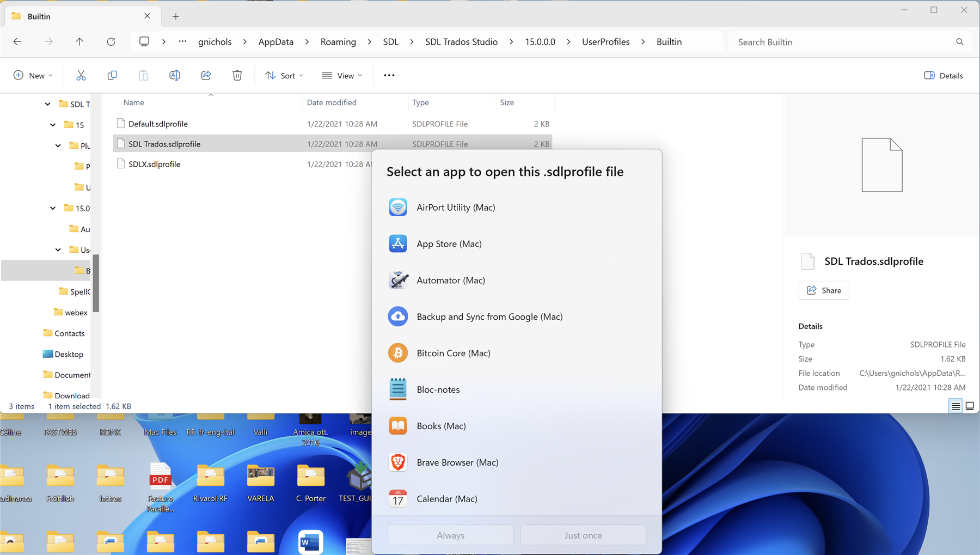Viewport: 980px width, 555px height.
Task: Click the Always button
Action: pos(451,535)
